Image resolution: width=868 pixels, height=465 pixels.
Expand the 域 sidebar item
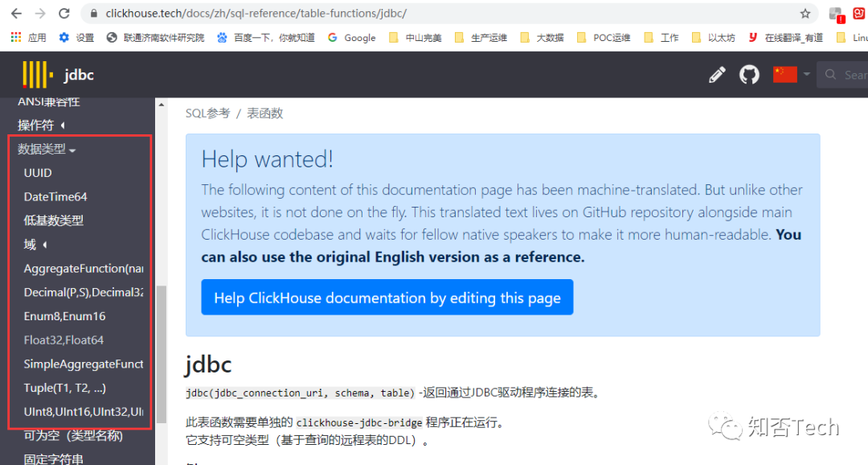[x=35, y=245]
